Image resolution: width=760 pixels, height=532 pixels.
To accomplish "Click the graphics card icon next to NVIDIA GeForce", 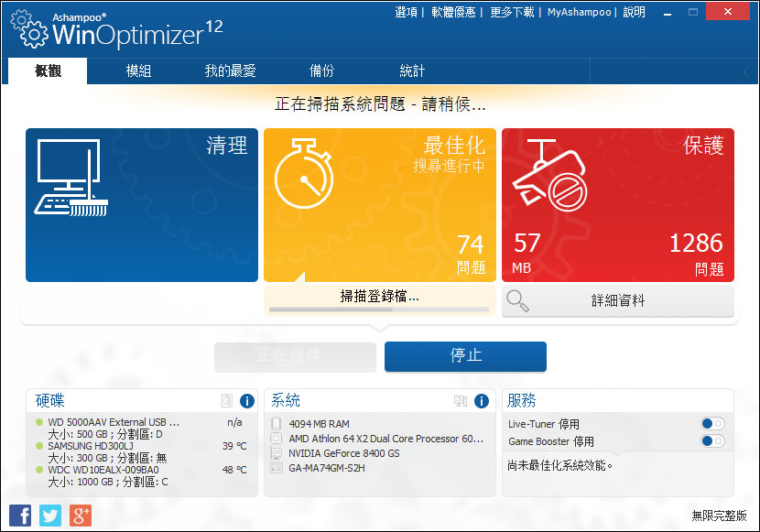I will tap(276, 453).
